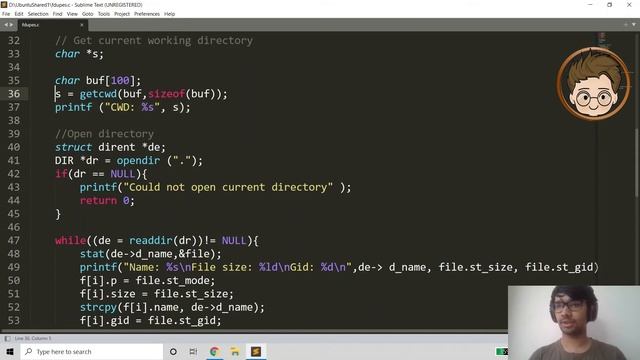Click 'return' keyword on line 44
Screen dimensions: 640x360
click(x=98, y=200)
